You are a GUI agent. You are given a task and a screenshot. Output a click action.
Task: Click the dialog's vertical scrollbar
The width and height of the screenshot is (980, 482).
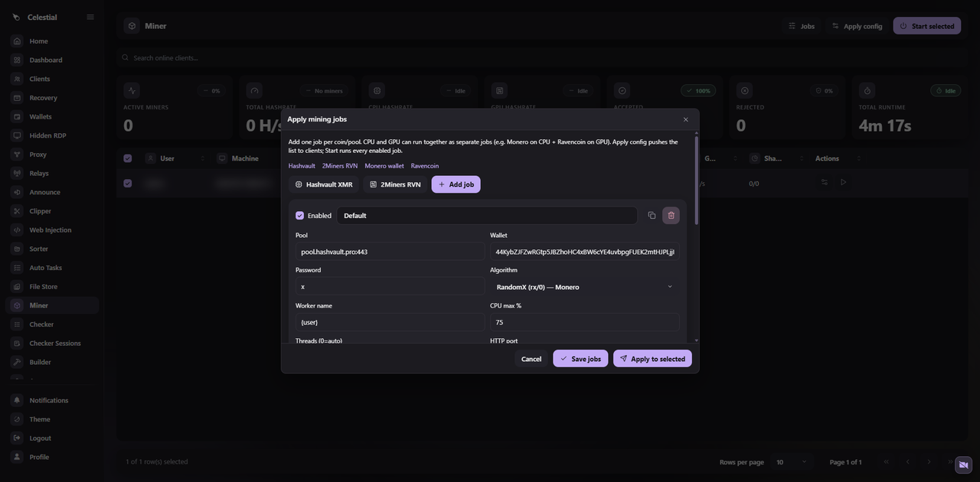coord(696,181)
